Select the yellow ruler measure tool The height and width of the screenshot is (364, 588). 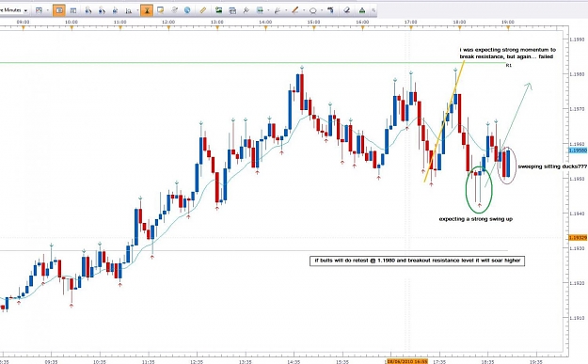(x=203, y=10)
